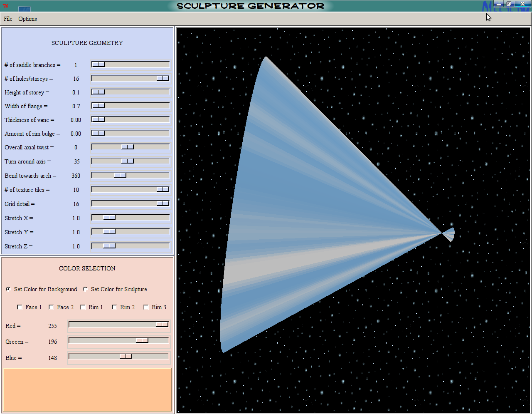Enable the Rim 1 checkbox
The image size is (532, 414).
[83, 307]
